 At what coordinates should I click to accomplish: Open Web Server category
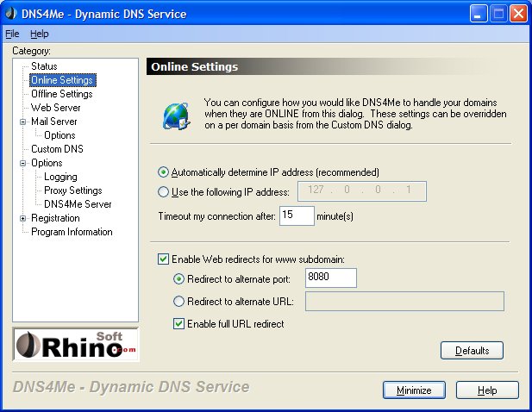coord(56,108)
